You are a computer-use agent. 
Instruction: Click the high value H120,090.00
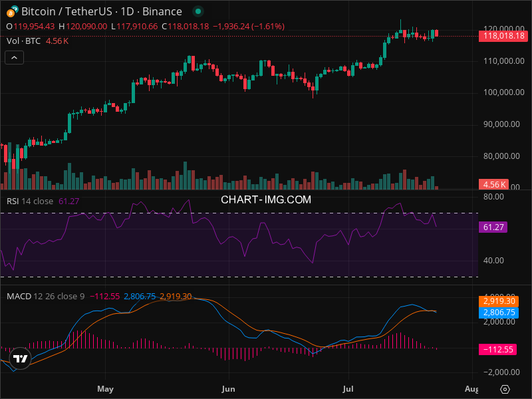(82, 27)
